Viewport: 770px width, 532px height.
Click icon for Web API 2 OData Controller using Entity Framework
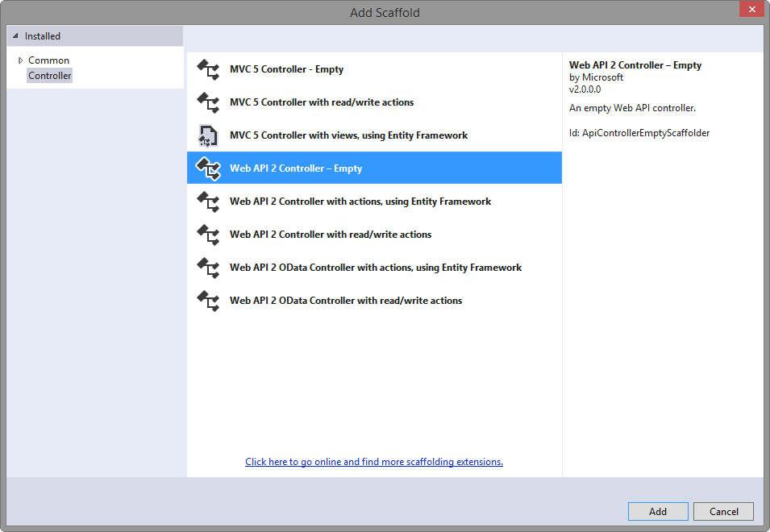[x=208, y=268]
